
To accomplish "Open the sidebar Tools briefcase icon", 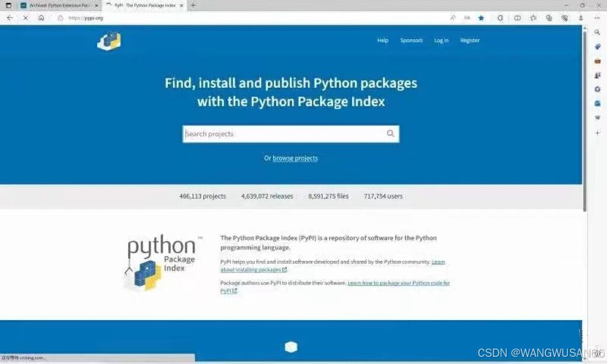I will [x=598, y=61].
